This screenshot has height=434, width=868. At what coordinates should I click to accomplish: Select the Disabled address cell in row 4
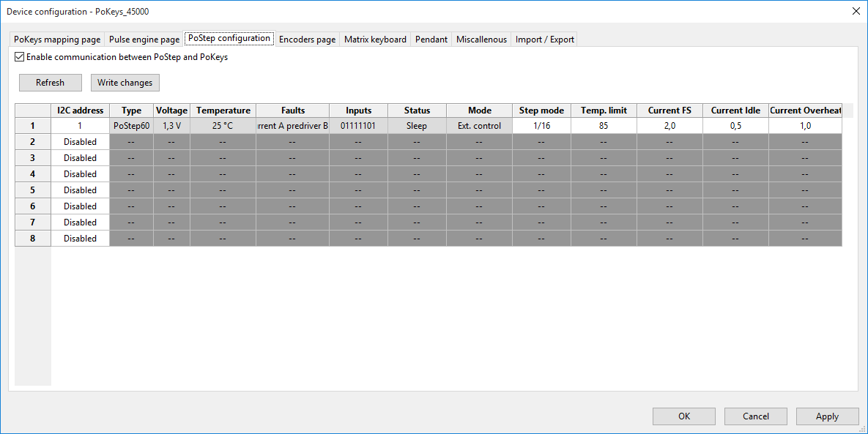click(81, 174)
